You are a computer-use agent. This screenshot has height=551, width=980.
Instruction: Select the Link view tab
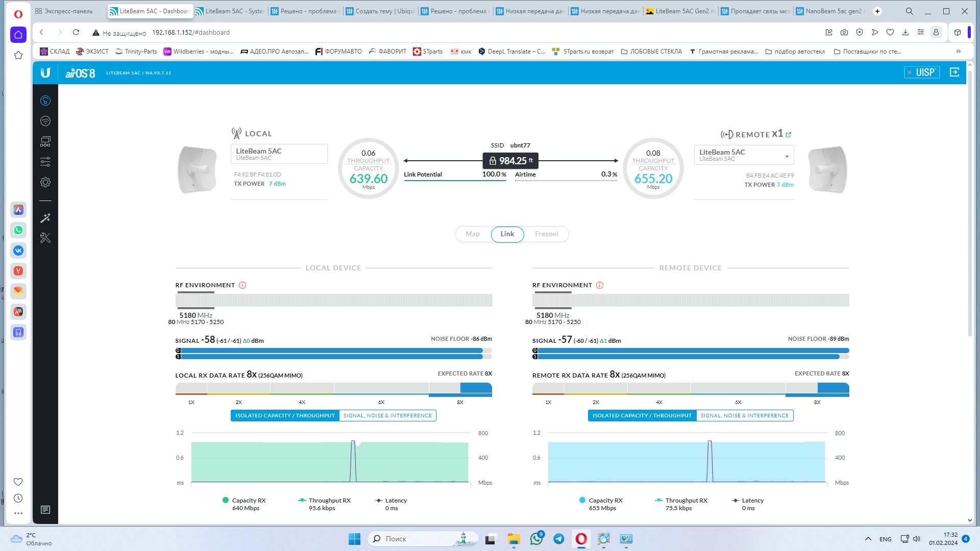coord(507,234)
